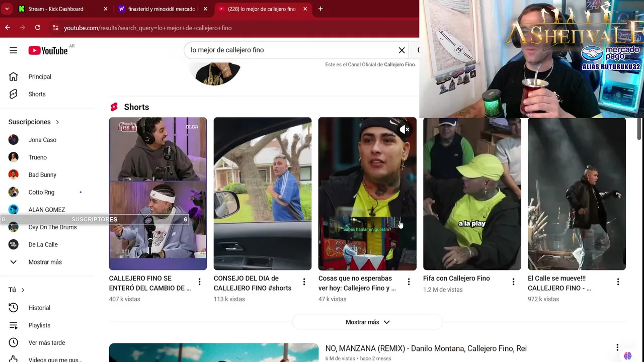Viewport: 644px width, 362px height.
Task: Open the YouTube hamburger guide menu
Action: (x=14, y=50)
